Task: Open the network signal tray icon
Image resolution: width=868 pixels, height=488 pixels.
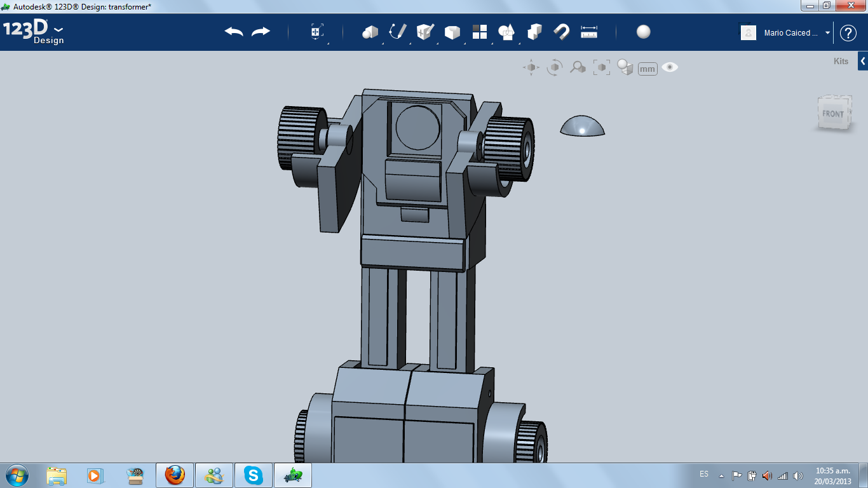Action: [x=783, y=475]
